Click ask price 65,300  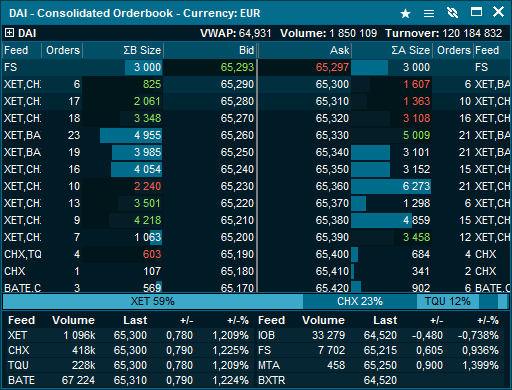332,84
